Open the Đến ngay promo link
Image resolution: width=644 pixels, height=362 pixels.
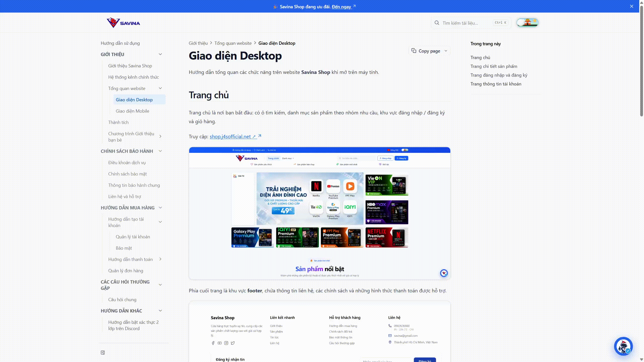341,7
